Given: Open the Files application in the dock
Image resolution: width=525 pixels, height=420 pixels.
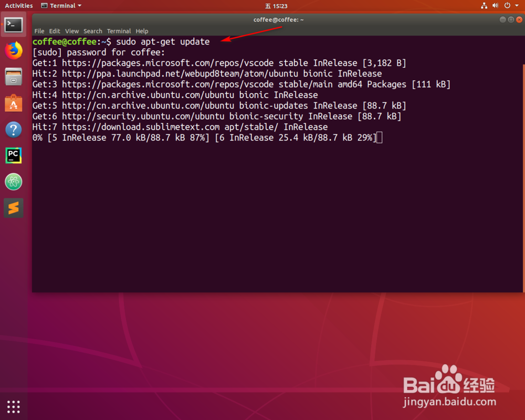Looking at the screenshot, I should click(x=13, y=77).
